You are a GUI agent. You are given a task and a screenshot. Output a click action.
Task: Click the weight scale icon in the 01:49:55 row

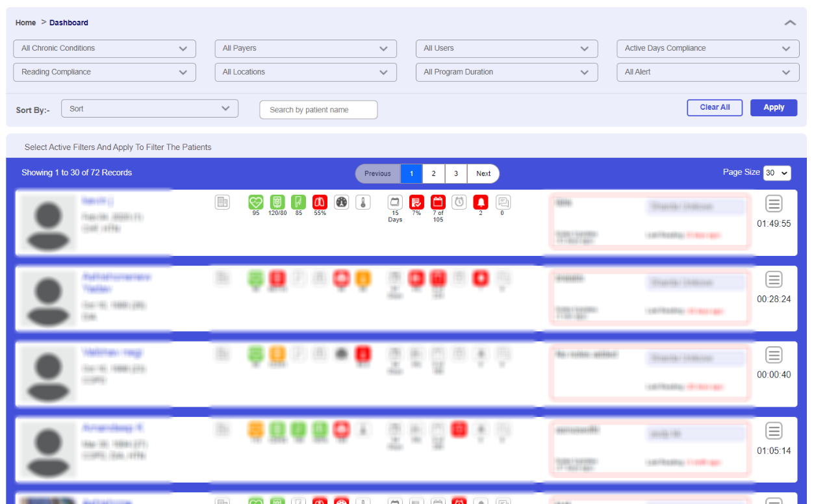tap(342, 202)
